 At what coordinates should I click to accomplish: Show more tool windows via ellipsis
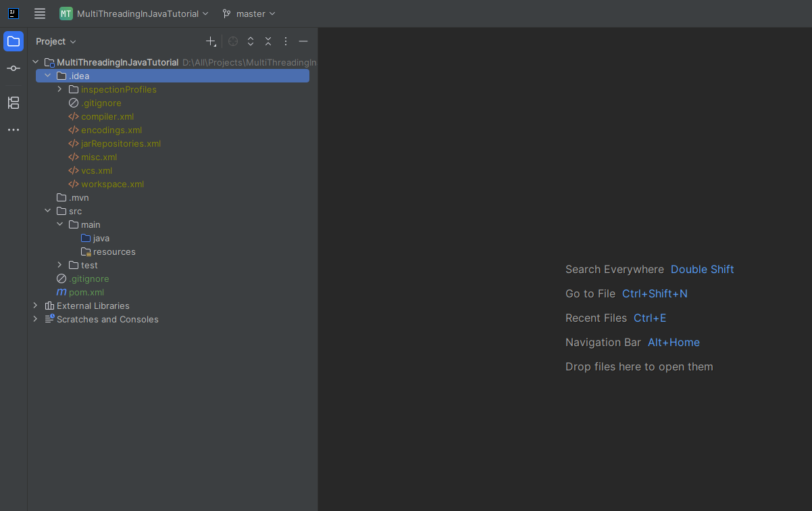pyautogui.click(x=14, y=130)
